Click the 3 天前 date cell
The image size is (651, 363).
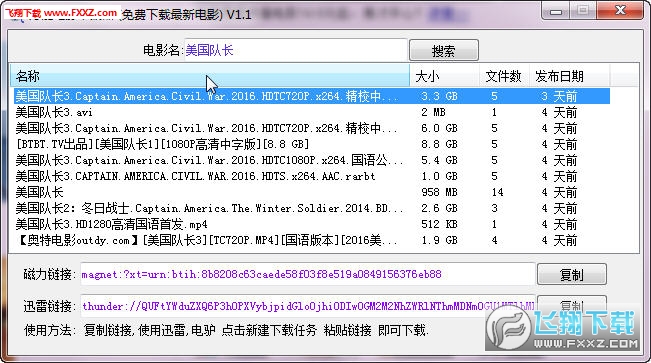pos(559,96)
